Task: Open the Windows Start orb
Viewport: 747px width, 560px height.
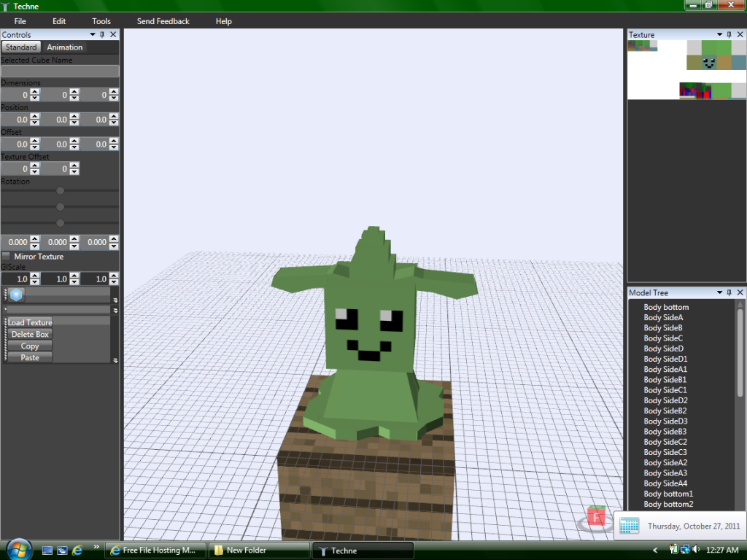Action: pyautogui.click(x=19, y=550)
